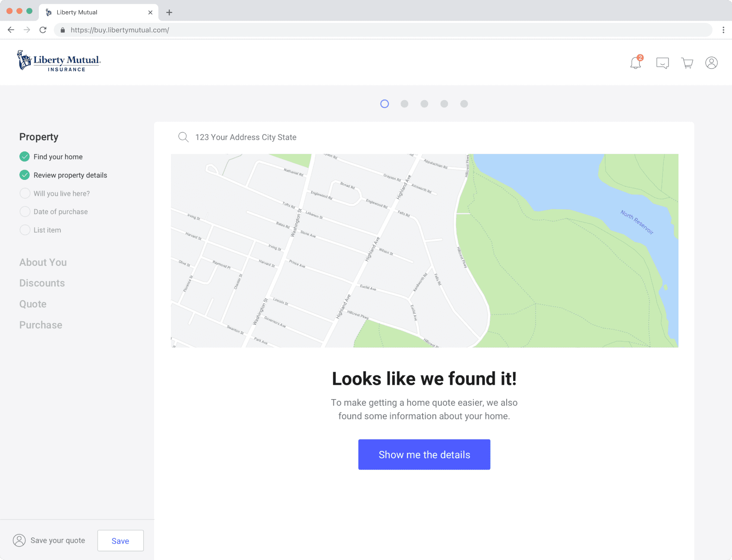Expand the About You section
The width and height of the screenshot is (732, 560).
point(43,262)
